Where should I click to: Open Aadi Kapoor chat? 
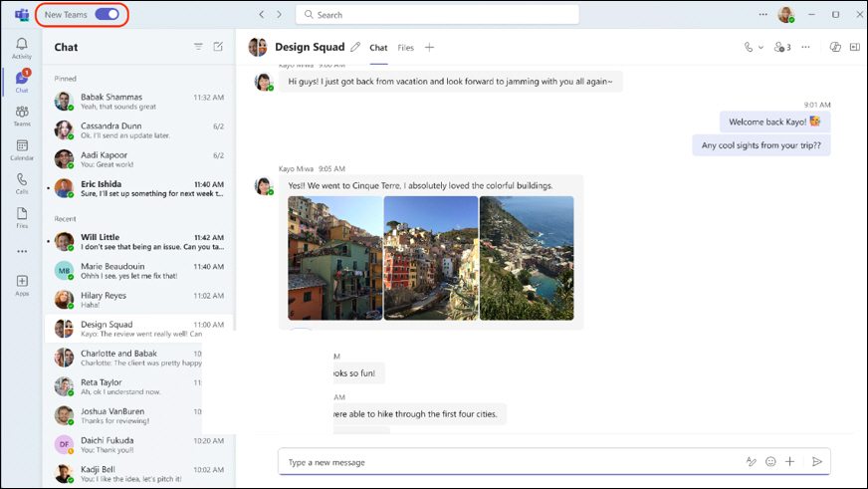pyautogui.click(x=139, y=159)
